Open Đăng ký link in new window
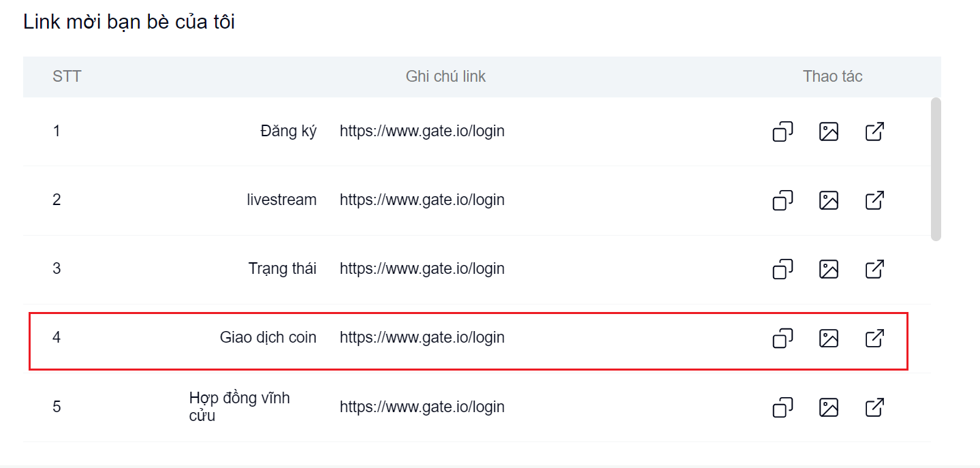This screenshot has height=468, width=980. point(874,131)
